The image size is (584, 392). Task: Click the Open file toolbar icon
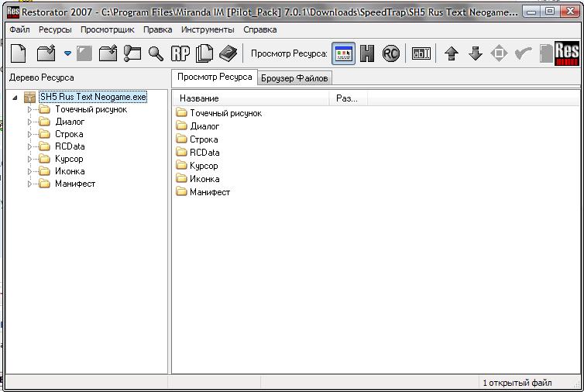click(46, 53)
